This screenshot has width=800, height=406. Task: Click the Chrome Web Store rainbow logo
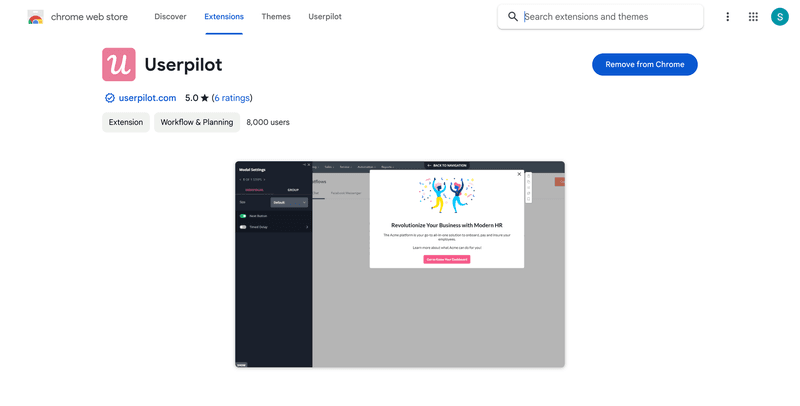point(35,17)
